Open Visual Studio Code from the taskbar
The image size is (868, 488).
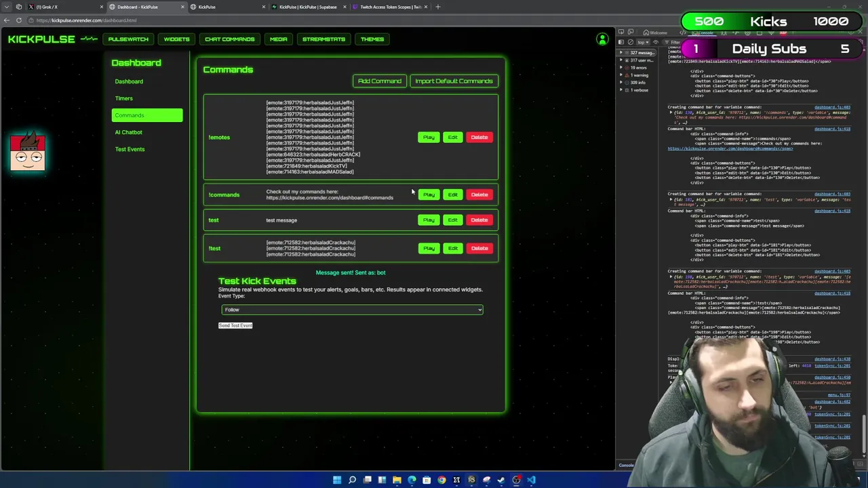[x=531, y=480]
